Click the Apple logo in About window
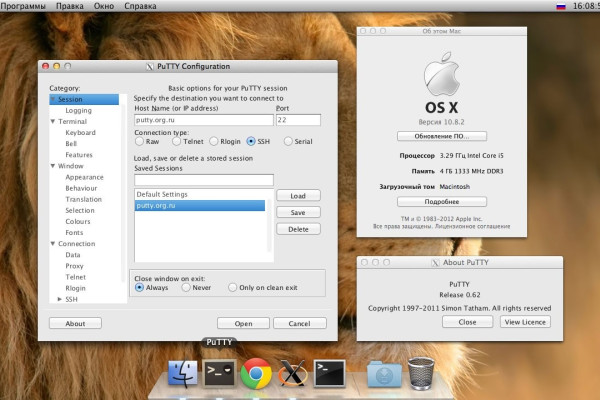Screen dimensions: 600x400 tap(442, 74)
